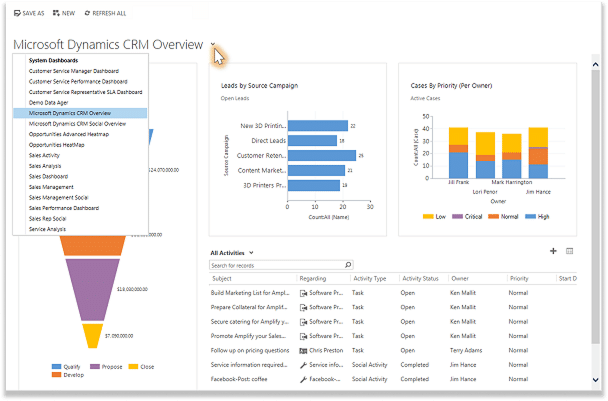Open 'Secure catering for Amplify' activity
Viewport: 608px width, 401px height.
(x=249, y=321)
